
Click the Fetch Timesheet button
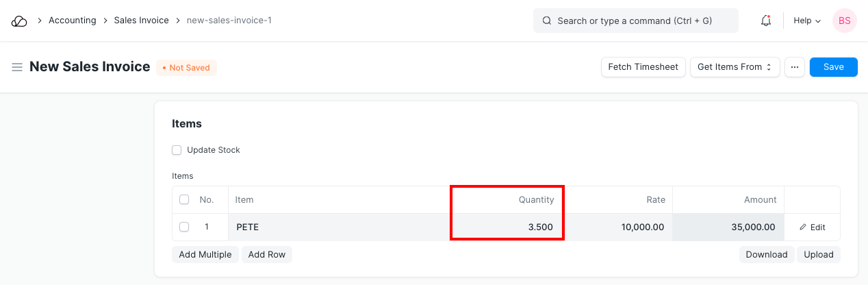click(643, 67)
